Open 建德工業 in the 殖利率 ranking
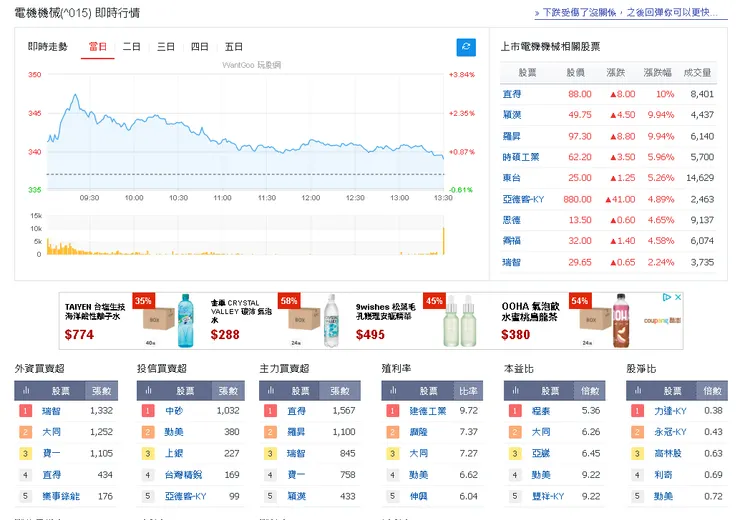The width and height of the screenshot is (740, 520). (x=426, y=411)
